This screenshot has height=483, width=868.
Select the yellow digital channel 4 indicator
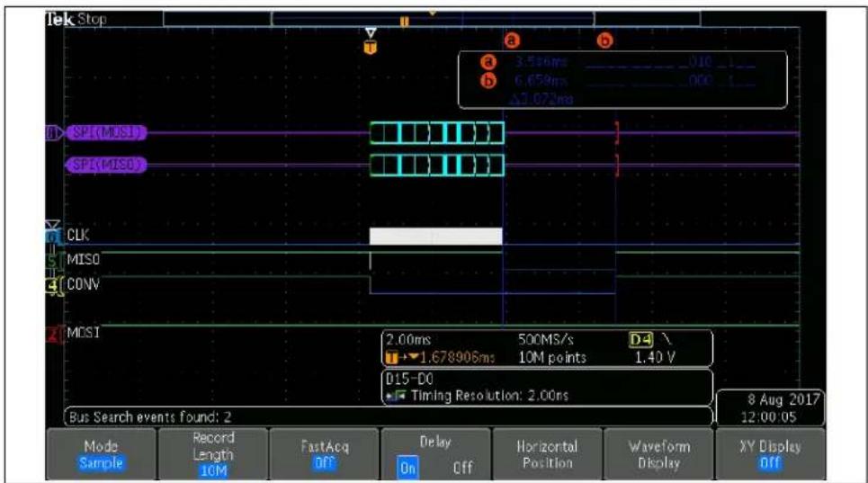(x=52, y=285)
